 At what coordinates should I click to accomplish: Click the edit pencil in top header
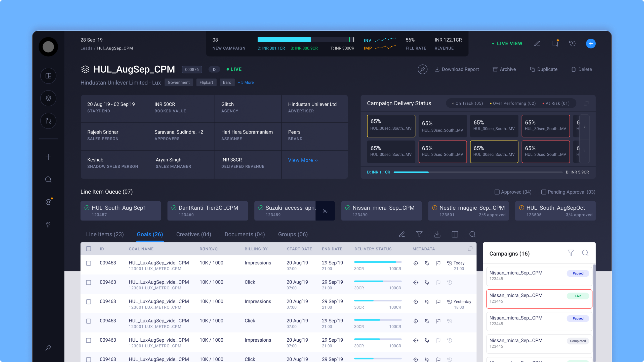coord(537,43)
